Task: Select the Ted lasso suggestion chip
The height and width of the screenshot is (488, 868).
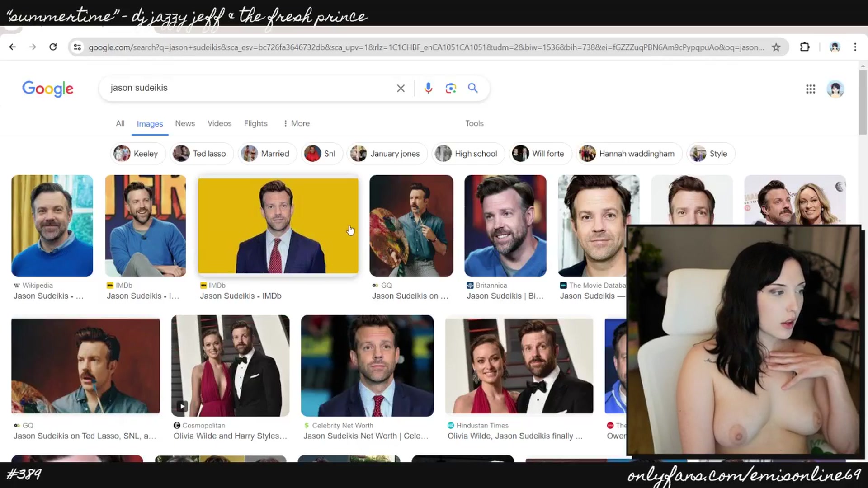Action: click(x=201, y=154)
